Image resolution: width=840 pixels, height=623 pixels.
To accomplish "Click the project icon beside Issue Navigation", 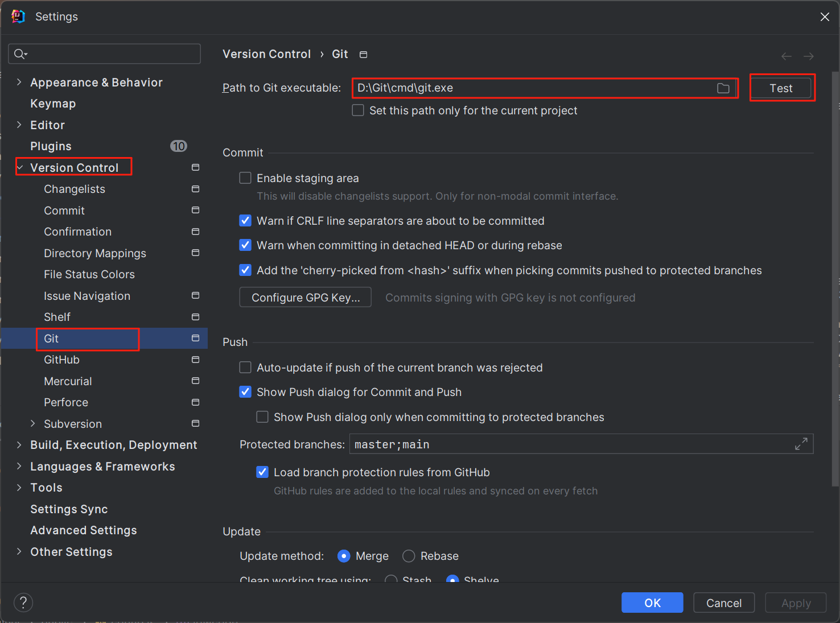I will 196,295.
